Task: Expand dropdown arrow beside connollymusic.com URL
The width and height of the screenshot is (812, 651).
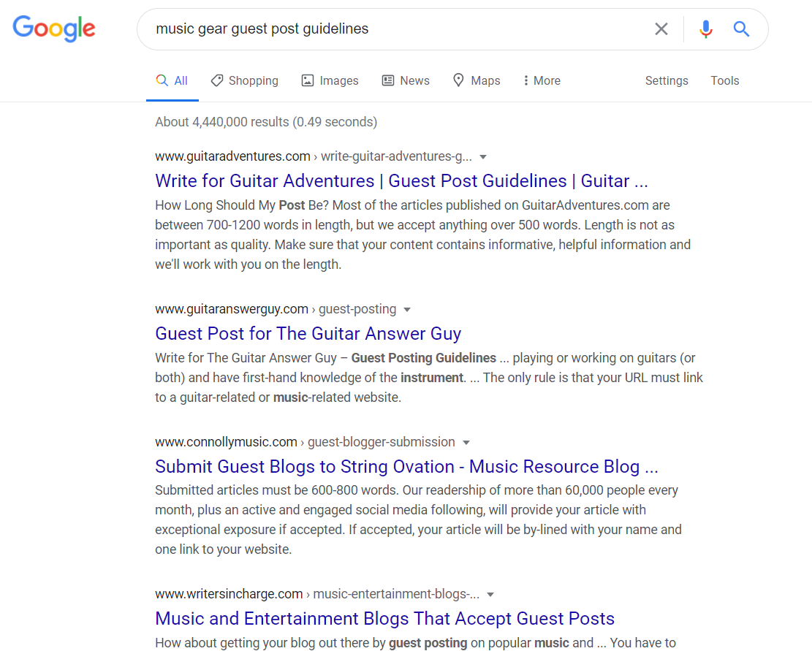Action: tap(466, 443)
